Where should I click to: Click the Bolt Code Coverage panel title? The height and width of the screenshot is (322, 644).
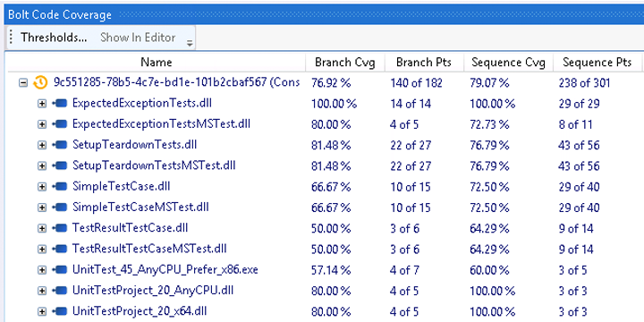[x=60, y=15]
